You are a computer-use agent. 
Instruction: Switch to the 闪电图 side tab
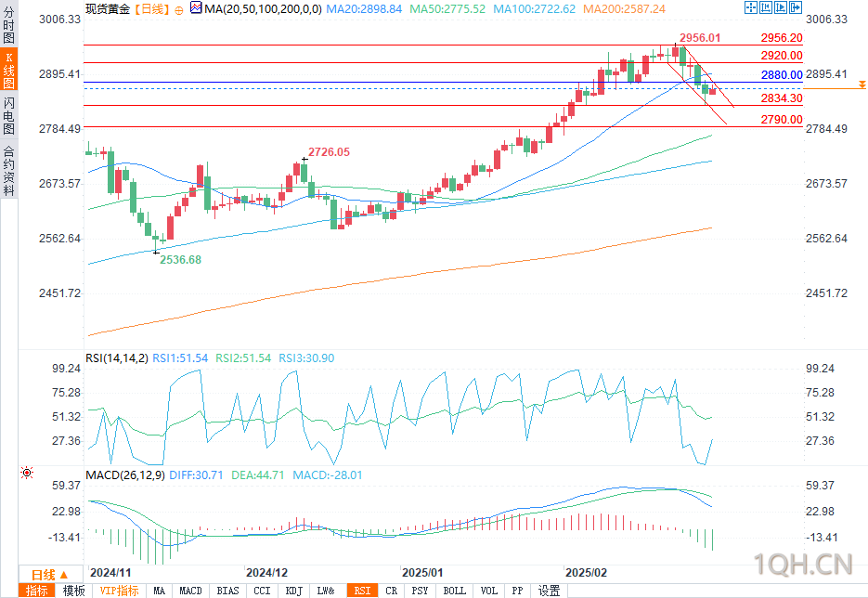(x=9, y=115)
